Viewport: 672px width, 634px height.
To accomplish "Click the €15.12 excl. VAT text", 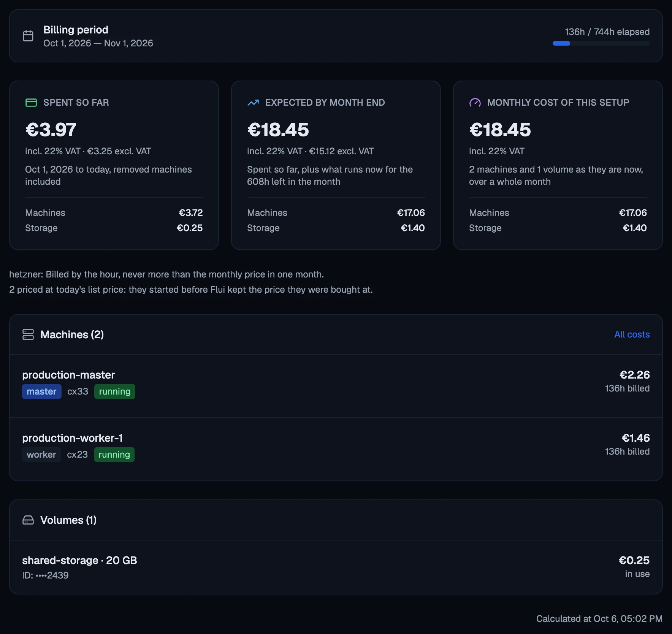I will [341, 151].
